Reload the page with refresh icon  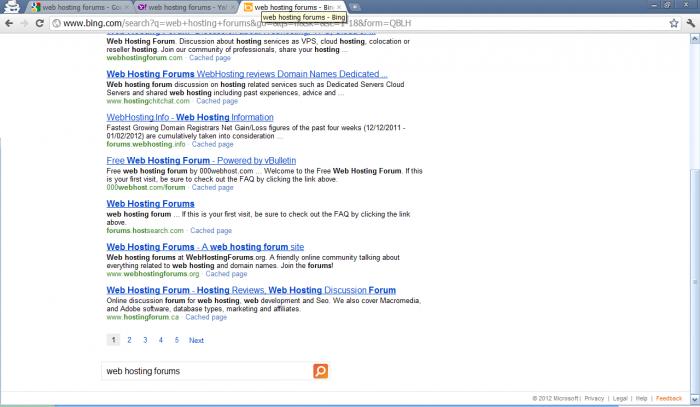click(40, 23)
